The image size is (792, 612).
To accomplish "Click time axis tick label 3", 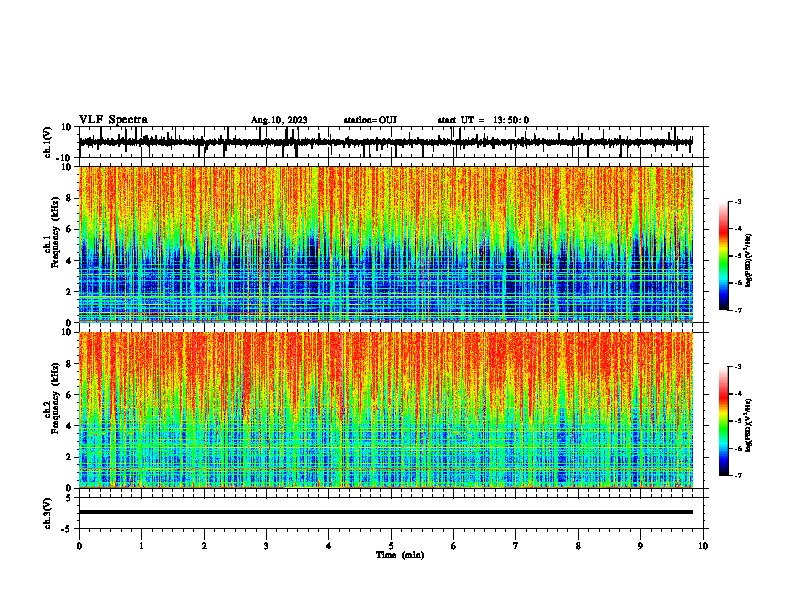I will (266, 546).
